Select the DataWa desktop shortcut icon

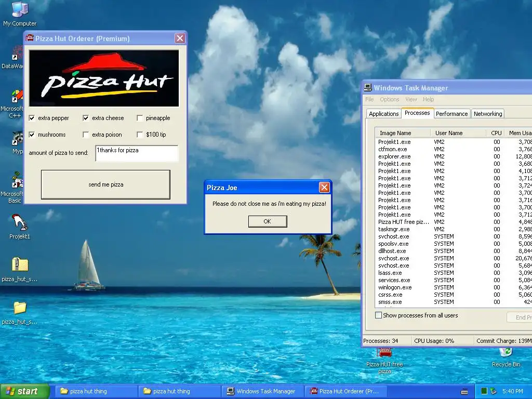tap(12, 58)
